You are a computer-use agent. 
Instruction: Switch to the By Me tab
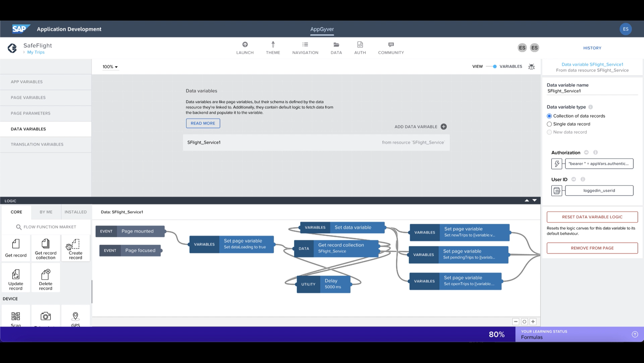(x=46, y=212)
